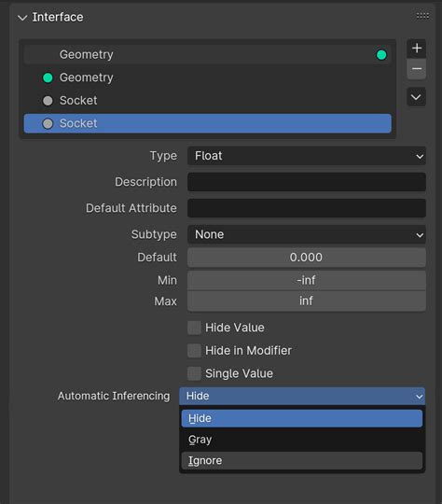
Task: Open the interface list specials chevron menu
Action: point(416,97)
